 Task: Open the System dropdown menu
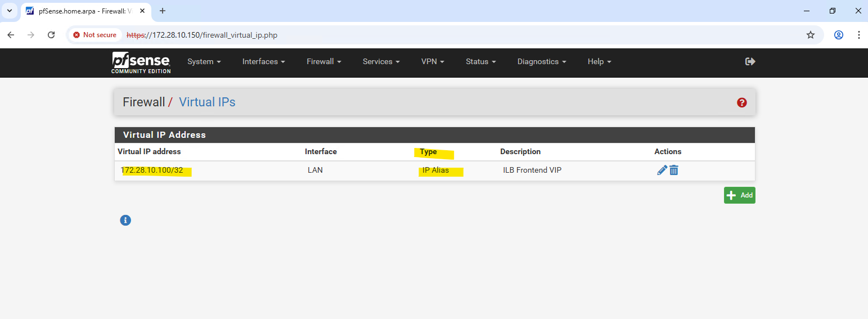204,61
